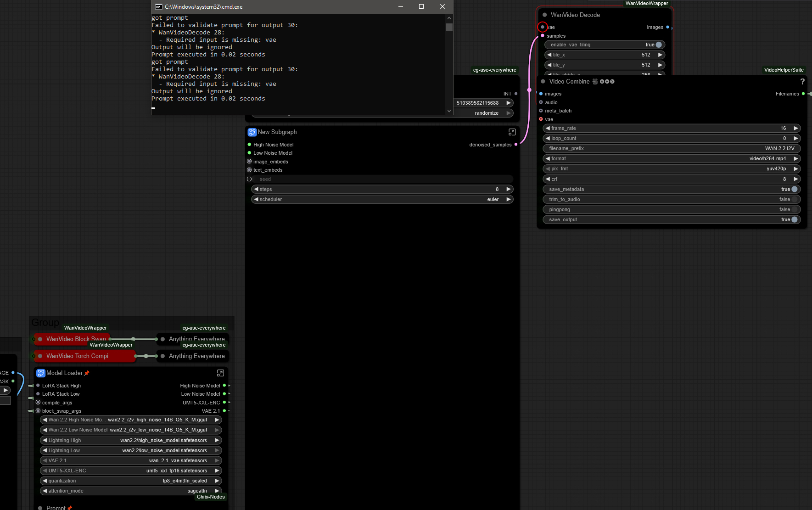Toggle enable_vae_tiling switch
812x510 pixels.
click(x=659, y=45)
